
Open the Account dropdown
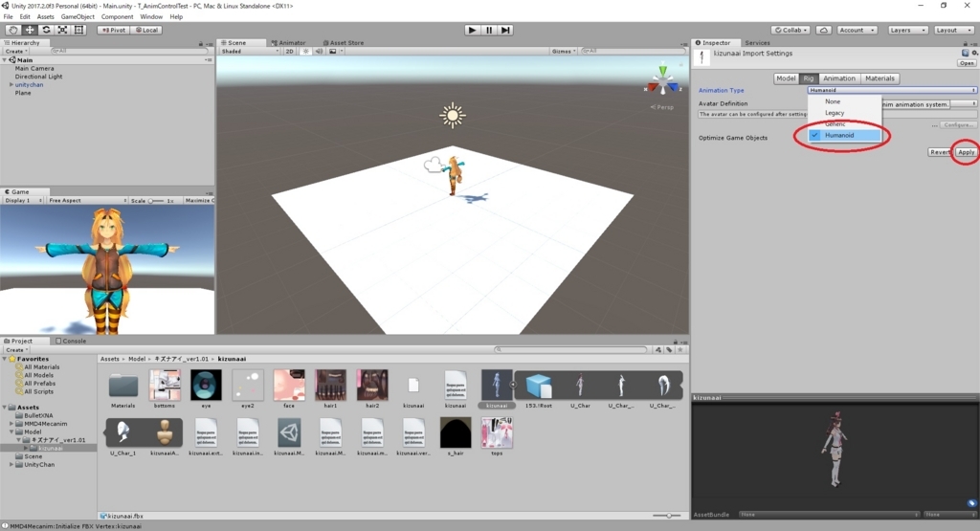tap(857, 30)
